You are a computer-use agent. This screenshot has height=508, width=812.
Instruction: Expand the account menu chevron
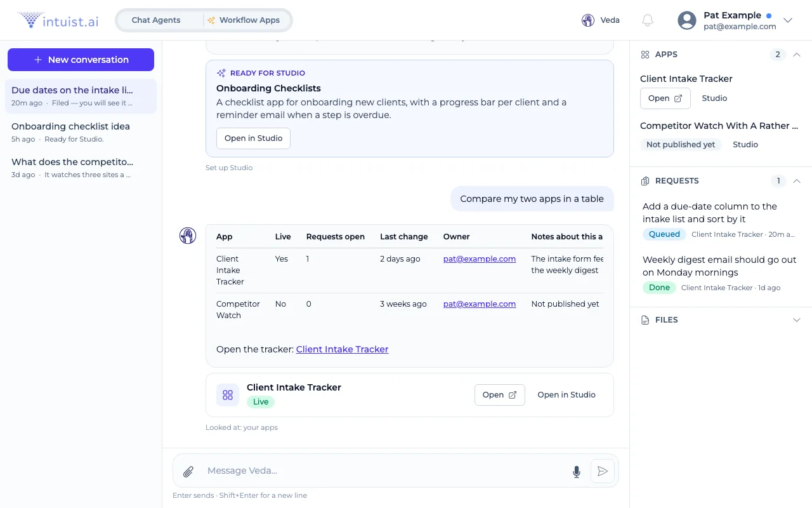[x=788, y=20]
